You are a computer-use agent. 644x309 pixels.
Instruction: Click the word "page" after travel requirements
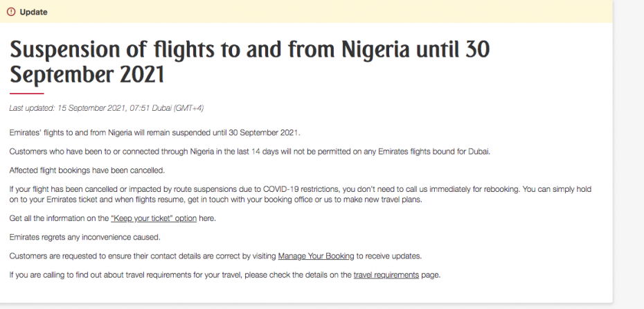point(430,275)
